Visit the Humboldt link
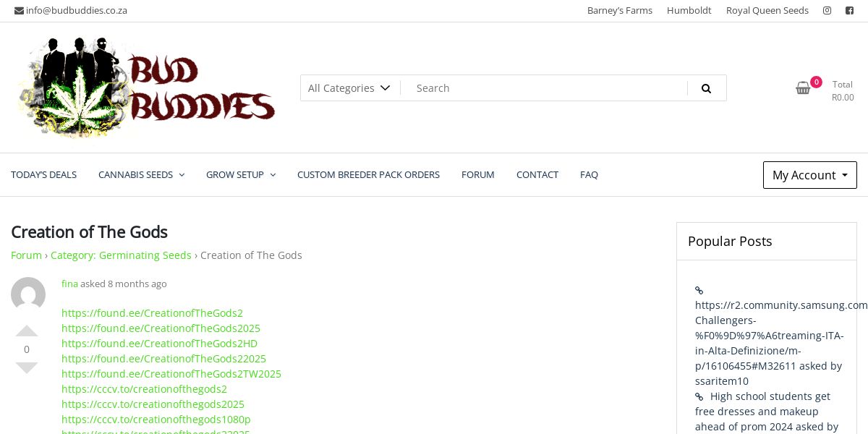Image resolution: width=868 pixels, height=434 pixels. 689,11
